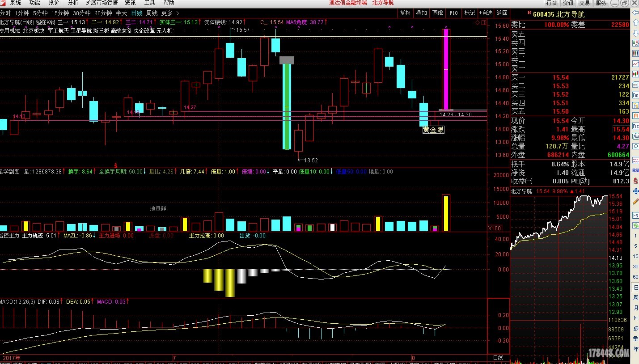
Task: Click the 标记 mark button
Action: point(470,13)
